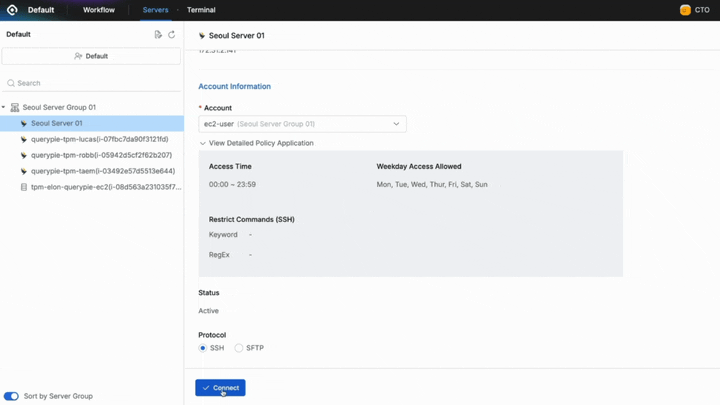
Task: Switch to the Terminal tab
Action: click(201, 10)
